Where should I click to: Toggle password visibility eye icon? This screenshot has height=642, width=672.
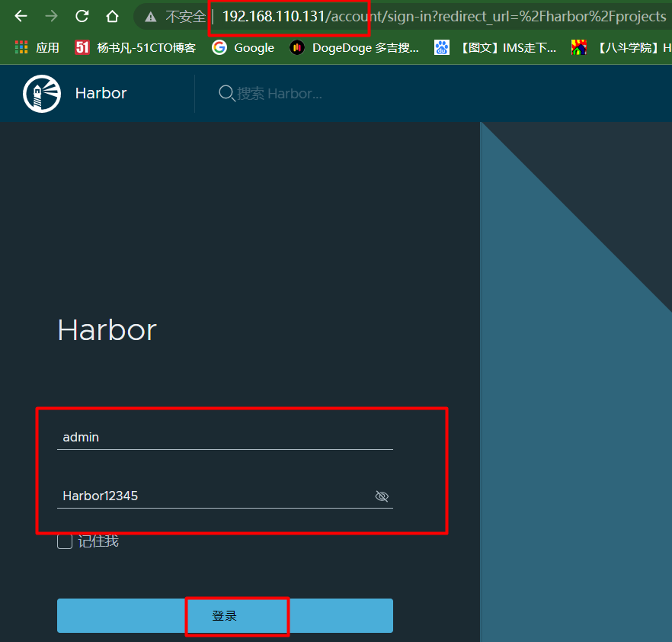coord(382,496)
